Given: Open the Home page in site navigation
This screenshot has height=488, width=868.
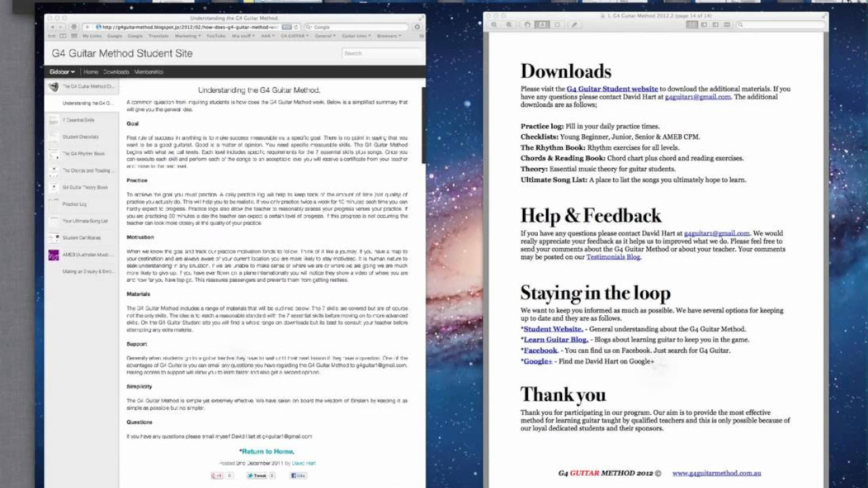Looking at the screenshot, I should 91,72.
